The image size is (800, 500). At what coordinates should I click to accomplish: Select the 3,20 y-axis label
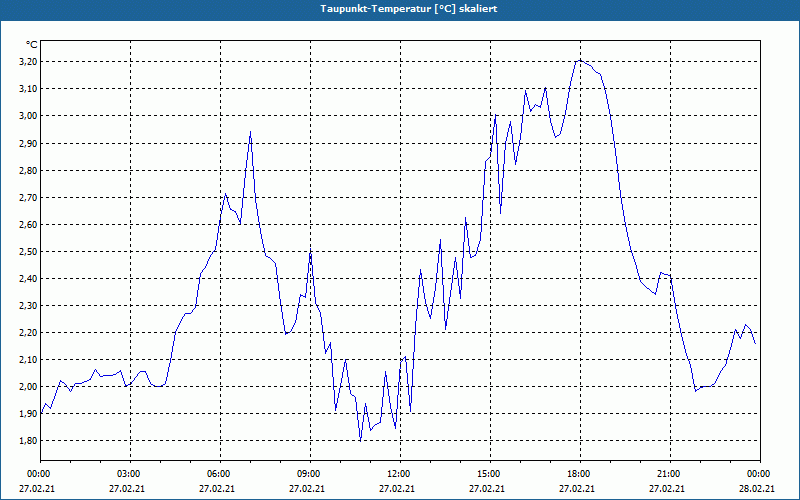pos(28,62)
